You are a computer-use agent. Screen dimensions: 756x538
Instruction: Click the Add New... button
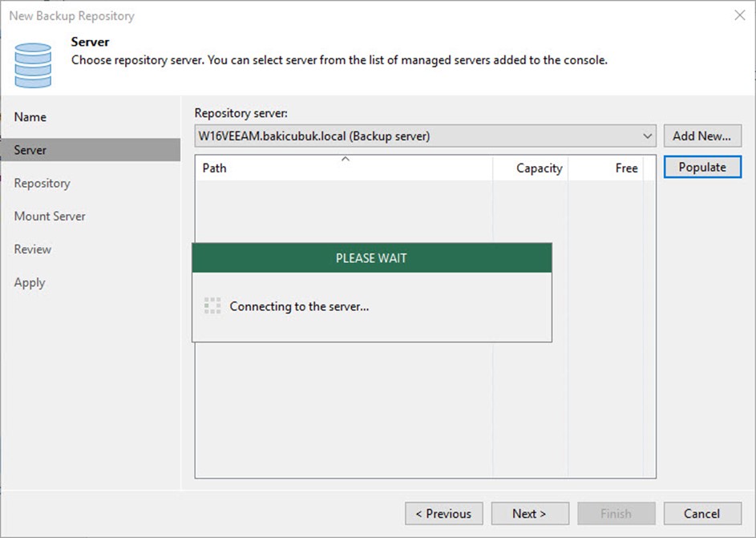(701, 136)
